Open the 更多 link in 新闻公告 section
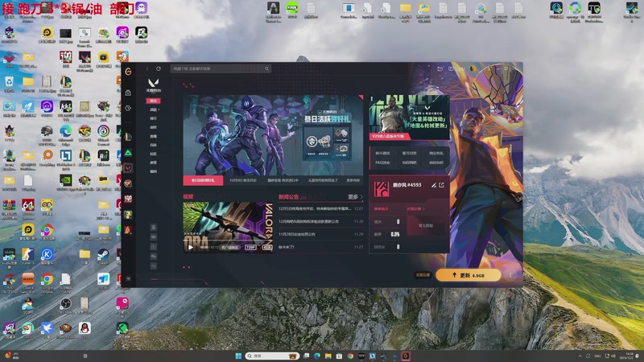 click(x=355, y=197)
